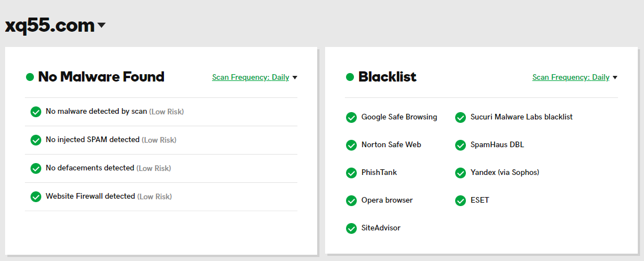Open Scan Frequency: Daily link in Blacklist panel

[570, 78]
